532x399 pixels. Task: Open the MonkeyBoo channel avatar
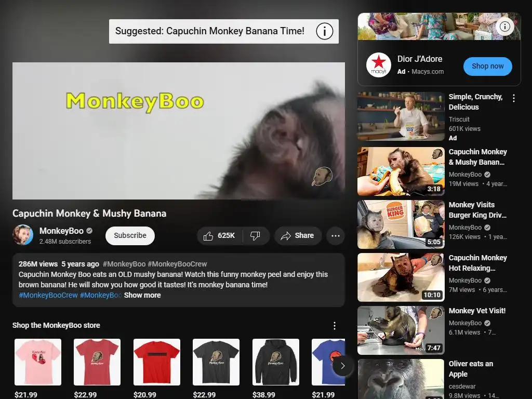pos(23,235)
